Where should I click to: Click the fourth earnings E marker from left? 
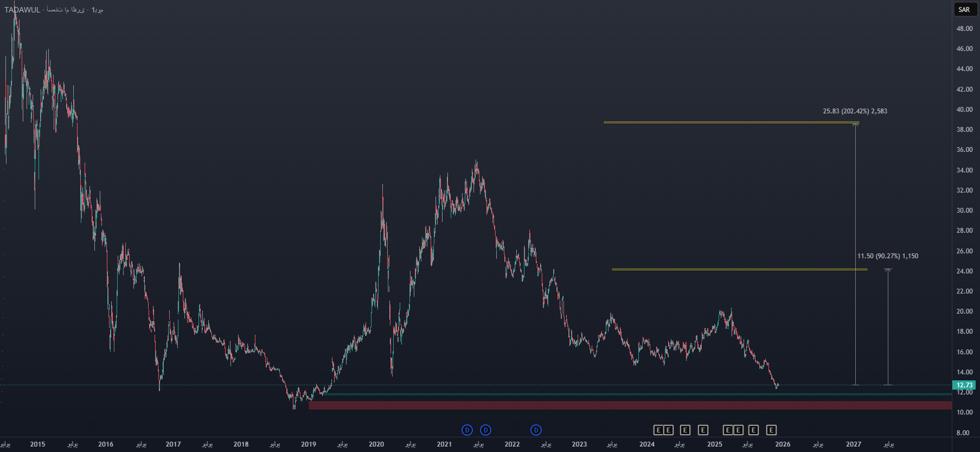click(x=703, y=430)
